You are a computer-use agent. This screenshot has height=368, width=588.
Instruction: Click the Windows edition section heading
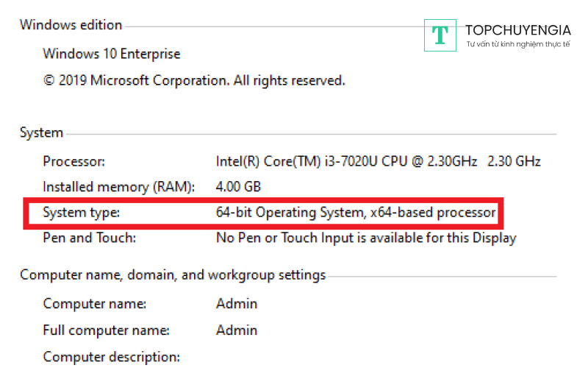pyautogui.click(x=71, y=24)
